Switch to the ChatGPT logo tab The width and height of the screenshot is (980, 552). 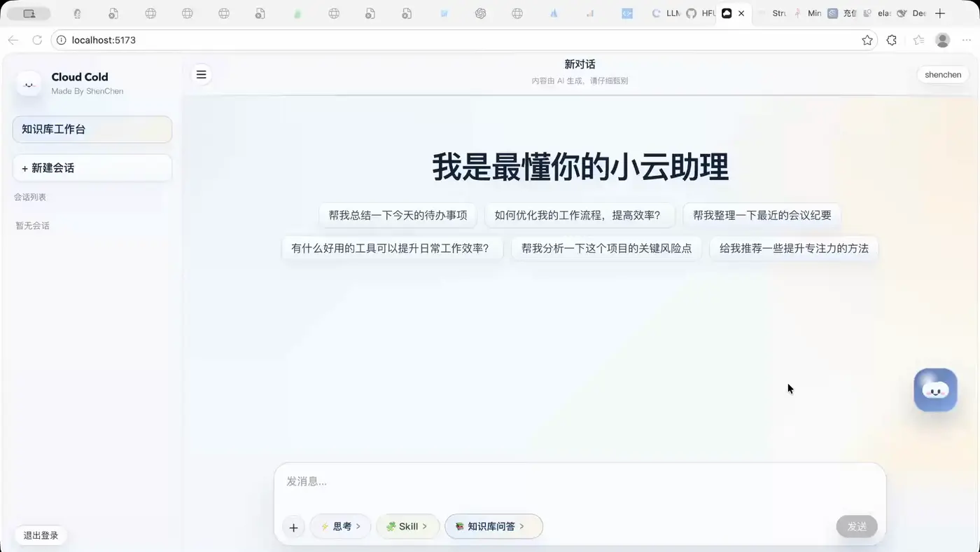pyautogui.click(x=480, y=13)
